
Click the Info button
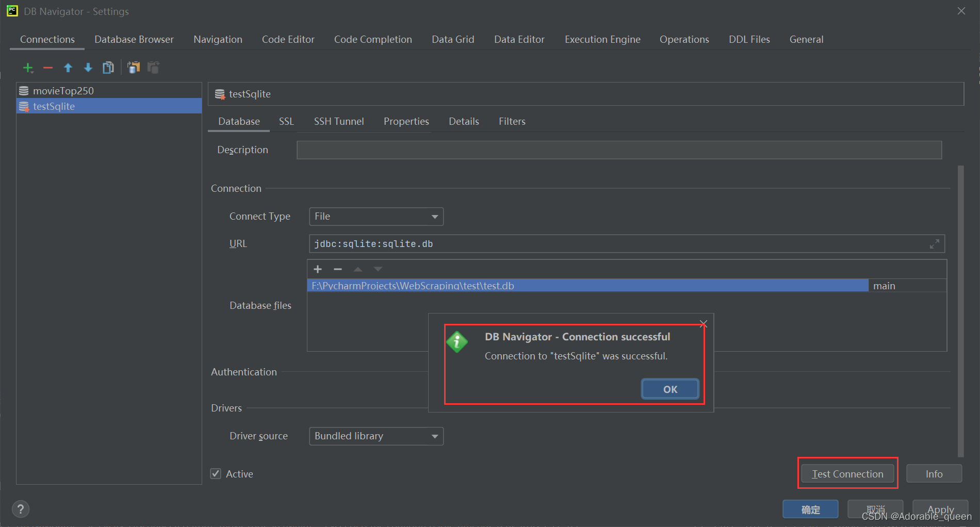tap(934, 474)
